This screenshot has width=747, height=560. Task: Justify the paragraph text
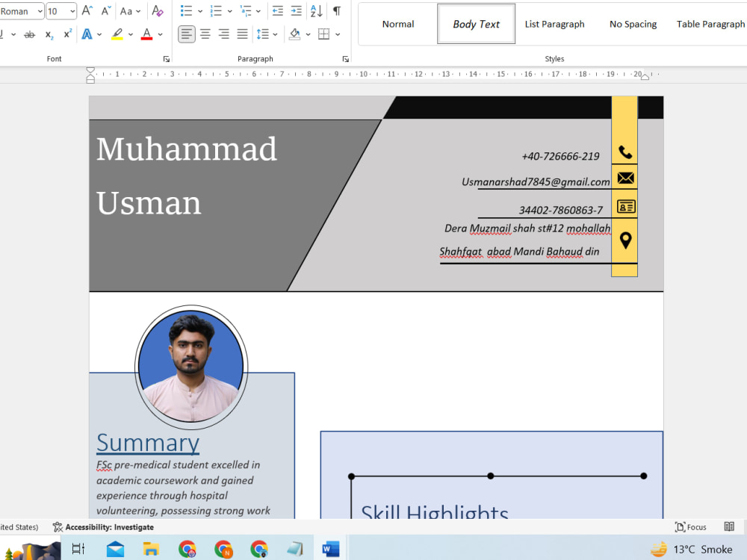coord(243,34)
